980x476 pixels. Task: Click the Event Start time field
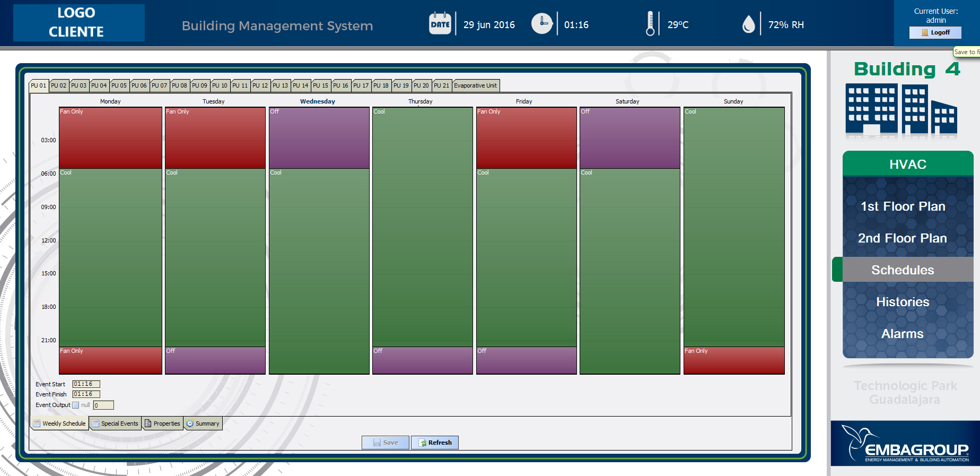[86, 384]
